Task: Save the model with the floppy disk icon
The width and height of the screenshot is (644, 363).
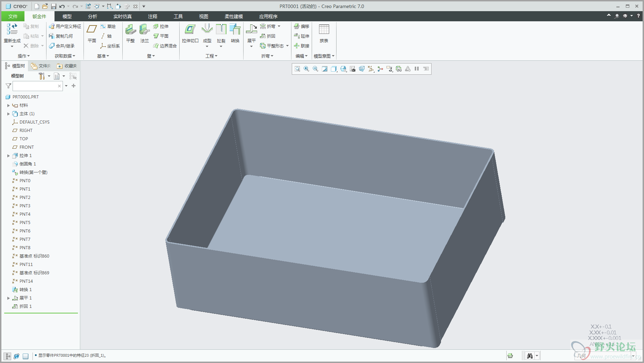Action: tap(53, 6)
